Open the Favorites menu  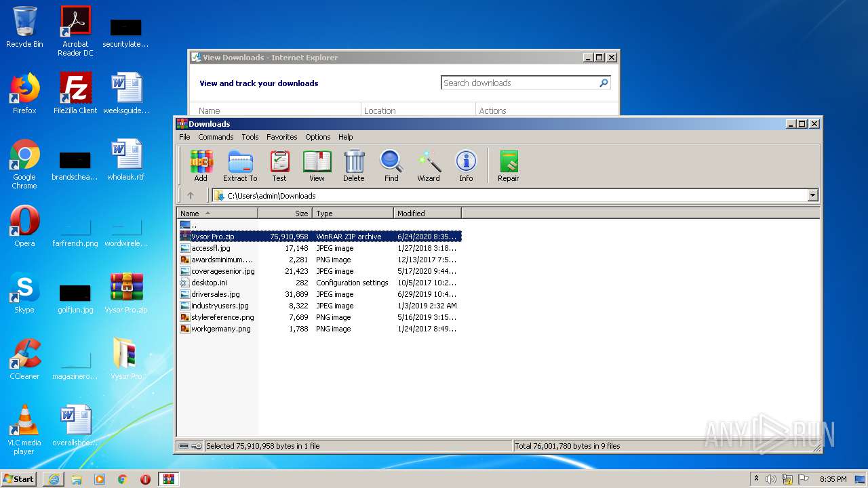click(x=282, y=137)
